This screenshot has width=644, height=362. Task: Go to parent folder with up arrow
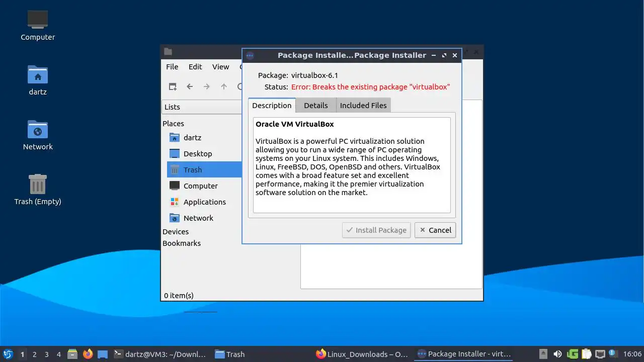[224, 86]
